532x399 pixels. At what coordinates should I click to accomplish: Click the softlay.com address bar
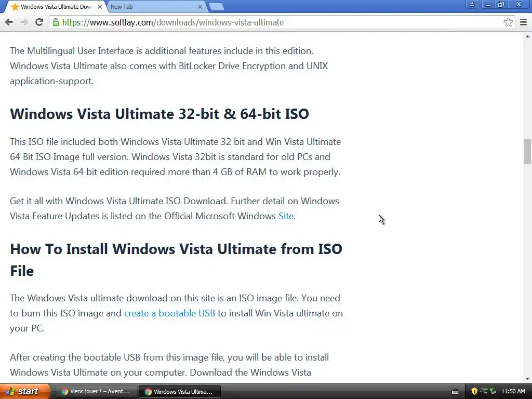(282, 22)
